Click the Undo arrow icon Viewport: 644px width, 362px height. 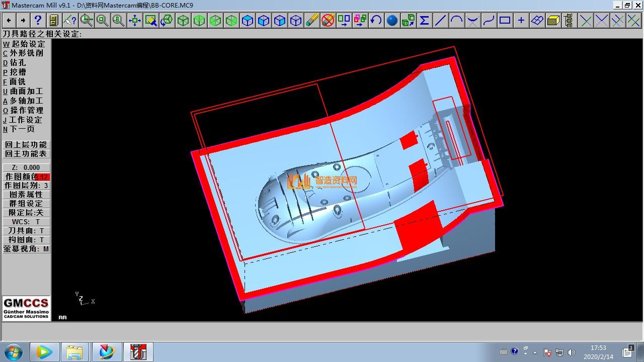tap(376, 20)
